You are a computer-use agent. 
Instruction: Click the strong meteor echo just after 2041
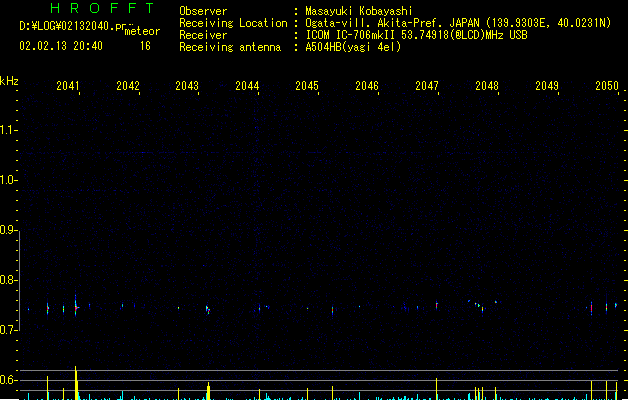tap(76, 306)
